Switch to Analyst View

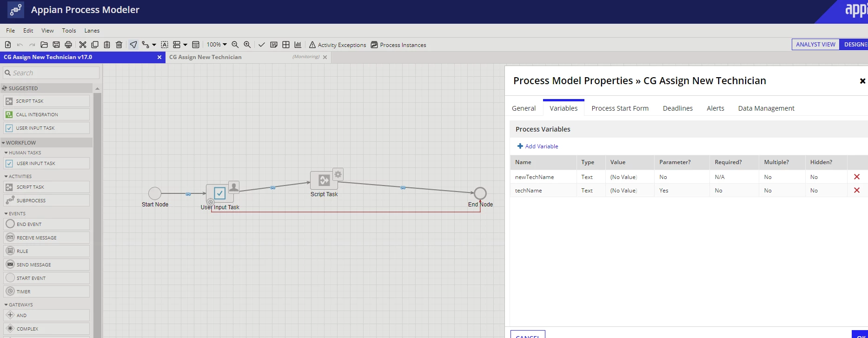click(x=815, y=45)
